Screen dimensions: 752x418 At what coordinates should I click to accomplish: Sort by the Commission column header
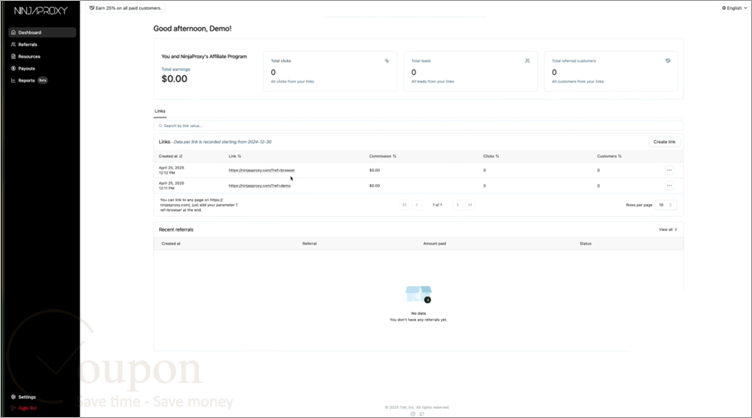(383, 156)
